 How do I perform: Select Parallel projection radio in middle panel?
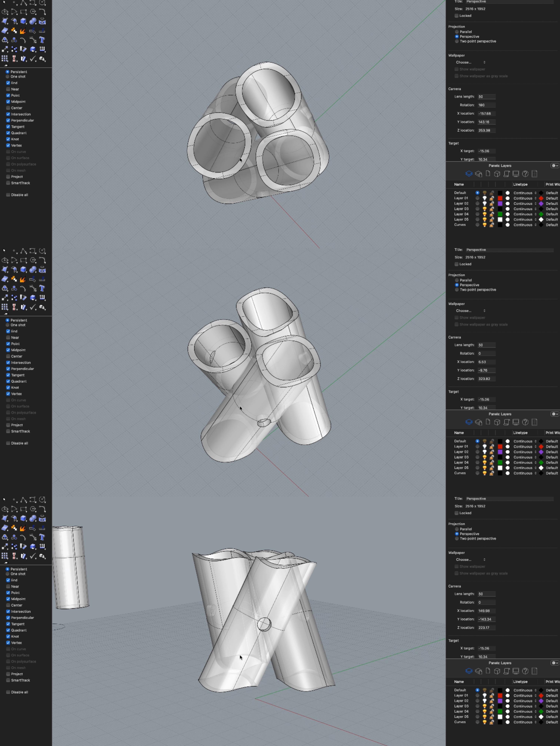tap(457, 280)
